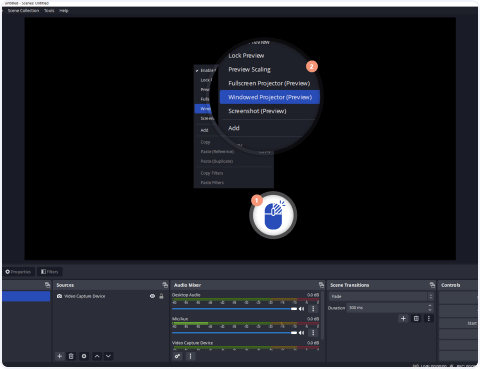Mute Desktop Audio speaker icon

[301, 309]
